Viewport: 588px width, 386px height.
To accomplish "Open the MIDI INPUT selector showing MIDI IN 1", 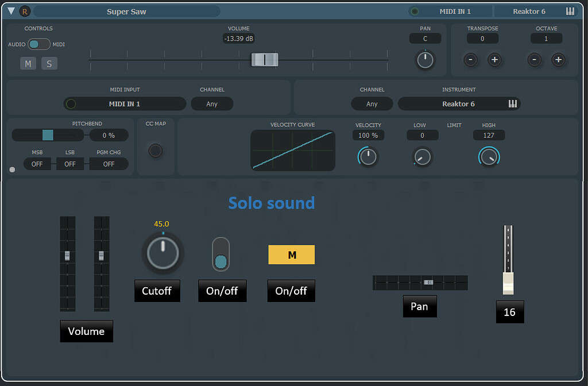I will point(125,104).
